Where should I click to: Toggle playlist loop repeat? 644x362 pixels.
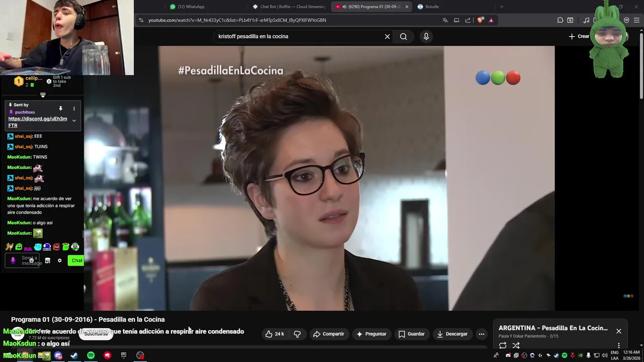click(x=503, y=345)
